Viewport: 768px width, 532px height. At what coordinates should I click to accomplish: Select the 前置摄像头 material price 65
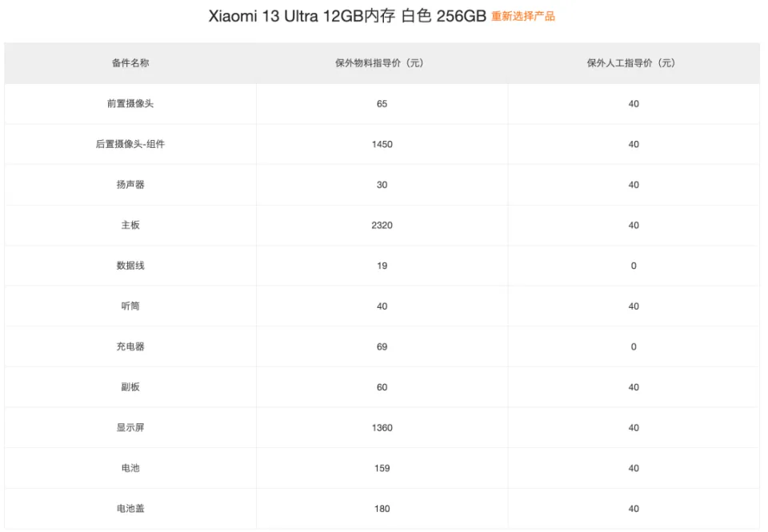[x=382, y=104]
